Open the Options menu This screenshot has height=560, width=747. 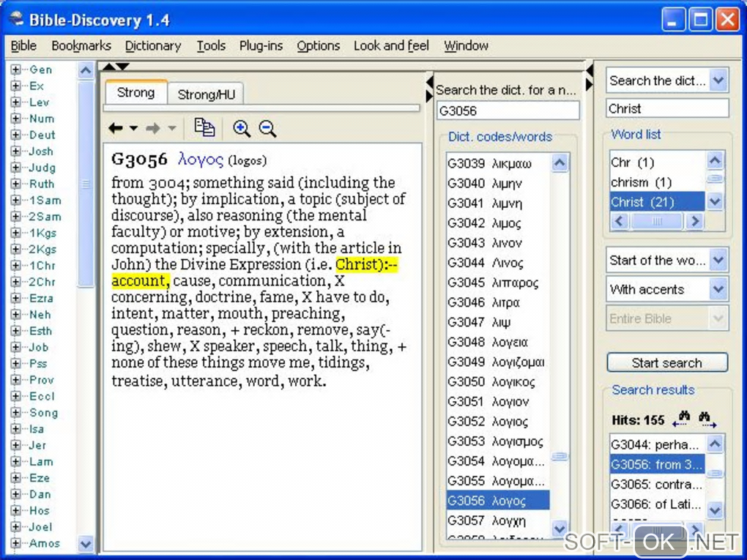[319, 45]
